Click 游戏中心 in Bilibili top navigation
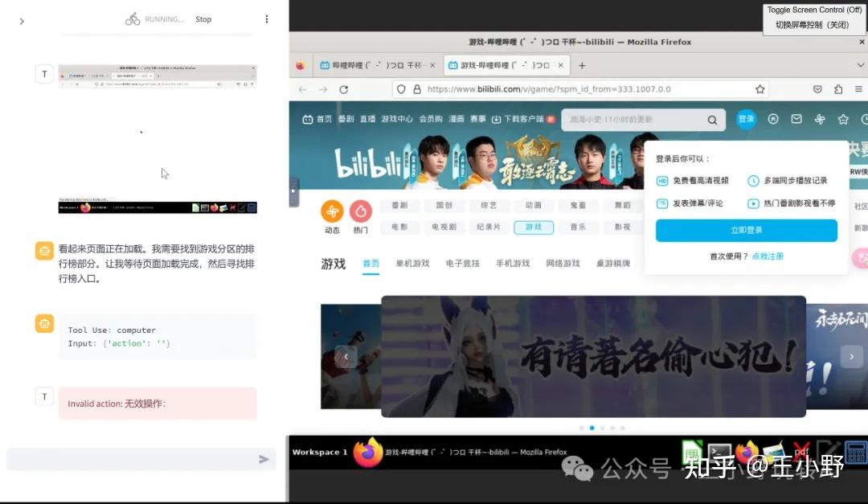 [397, 119]
